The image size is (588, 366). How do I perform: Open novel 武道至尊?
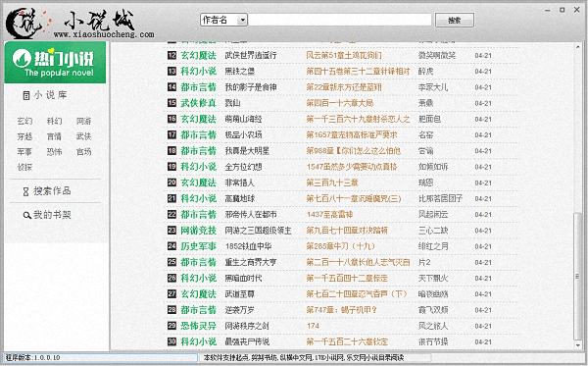click(x=240, y=294)
